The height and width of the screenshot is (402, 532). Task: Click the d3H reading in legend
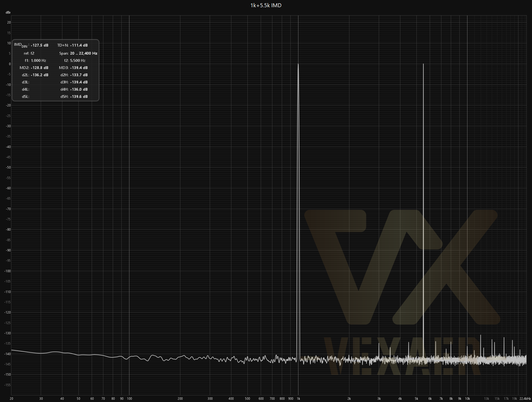79,82
